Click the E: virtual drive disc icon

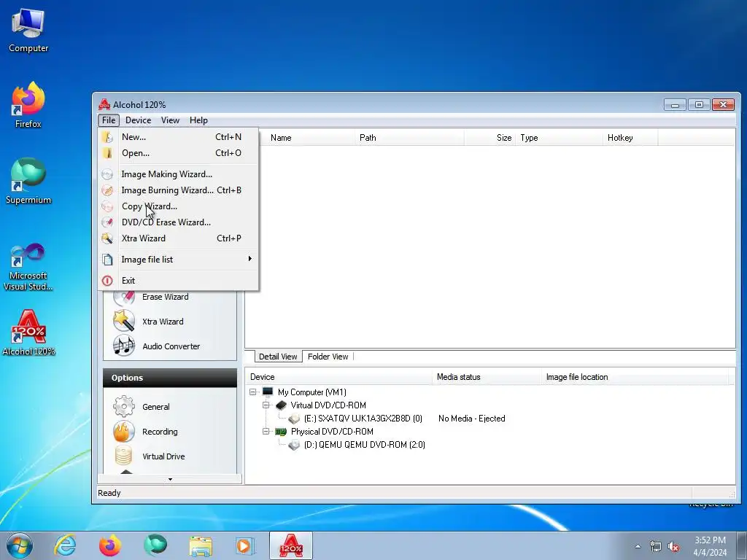coord(294,419)
